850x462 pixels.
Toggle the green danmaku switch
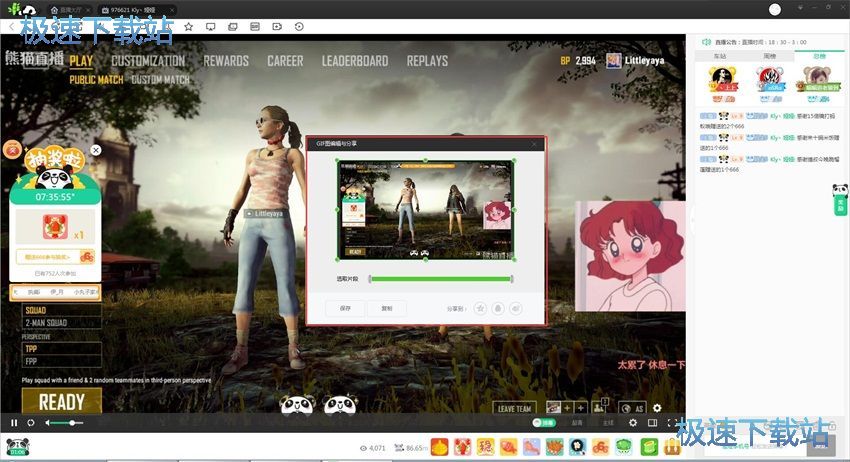tap(544, 422)
